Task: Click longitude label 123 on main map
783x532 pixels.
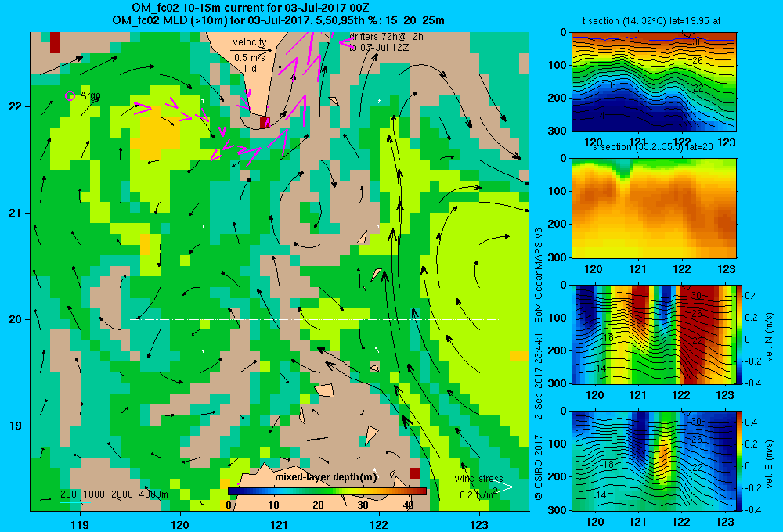Action: (479, 524)
